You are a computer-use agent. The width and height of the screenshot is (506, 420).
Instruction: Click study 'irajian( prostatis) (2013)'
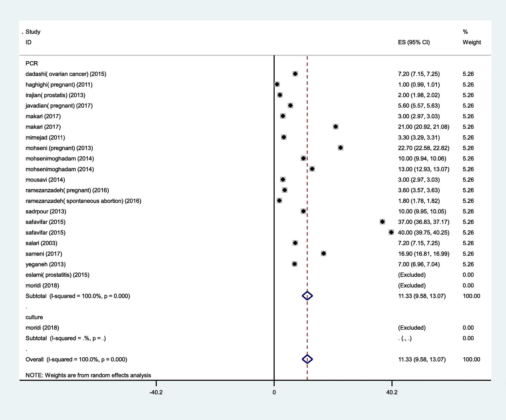tap(55, 95)
